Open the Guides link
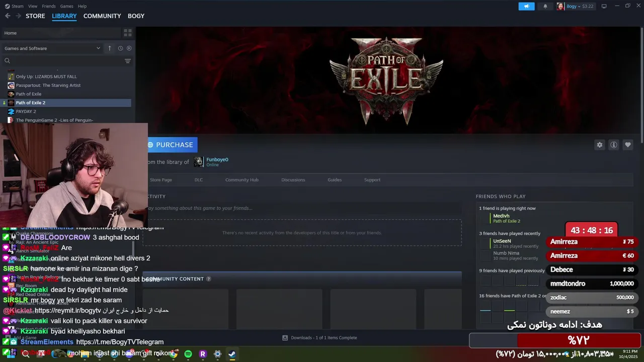The height and width of the screenshot is (362, 644). 335,180
